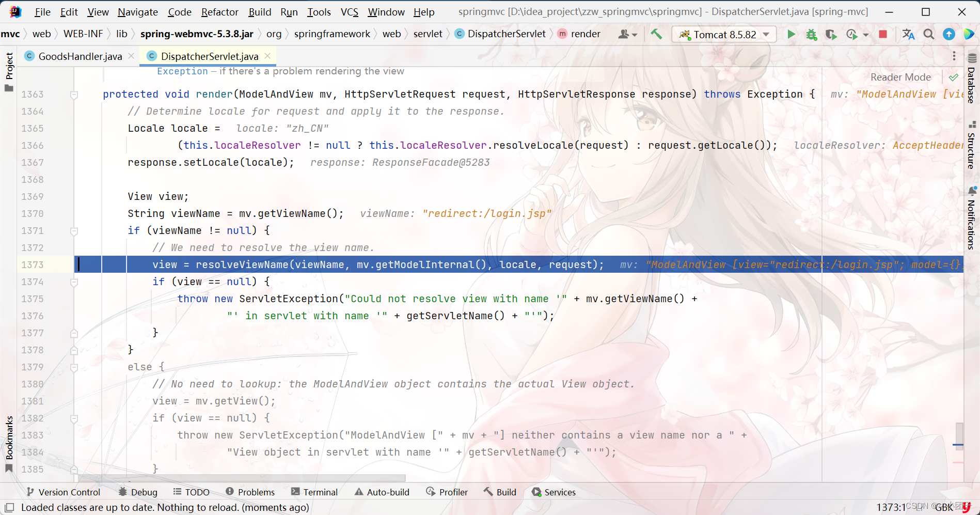The image size is (980, 515).
Task: Open the Version Control tool window
Action: [x=64, y=492]
